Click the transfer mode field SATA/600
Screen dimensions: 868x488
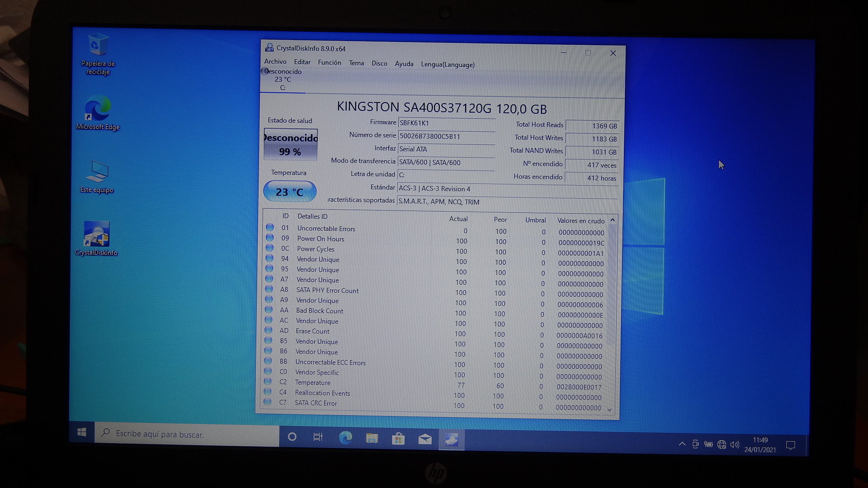pyautogui.click(x=446, y=162)
